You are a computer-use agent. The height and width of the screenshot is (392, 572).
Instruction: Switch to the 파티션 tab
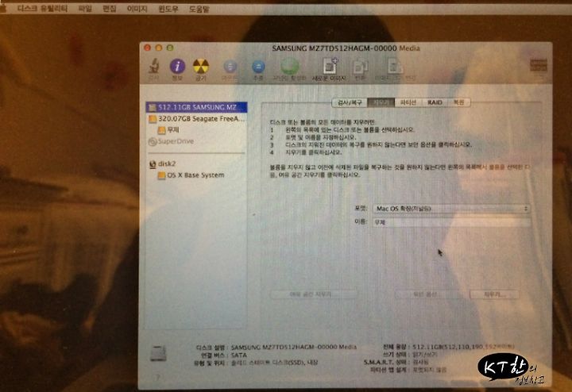(x=408, y=102)
